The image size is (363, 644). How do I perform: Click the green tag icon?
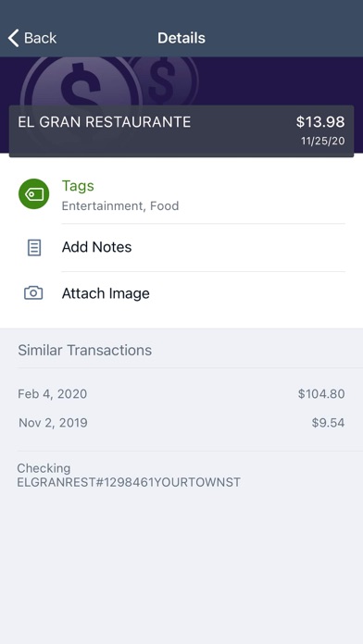[33, 194]
